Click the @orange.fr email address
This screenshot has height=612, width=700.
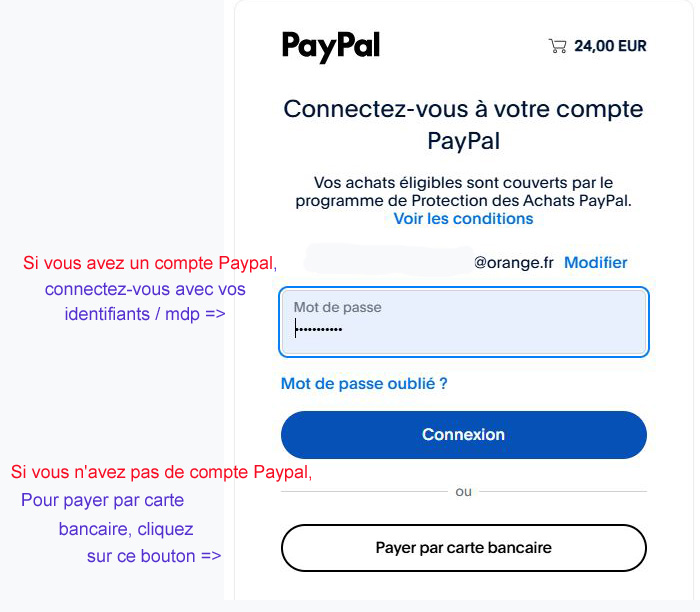tap(513, 262)
